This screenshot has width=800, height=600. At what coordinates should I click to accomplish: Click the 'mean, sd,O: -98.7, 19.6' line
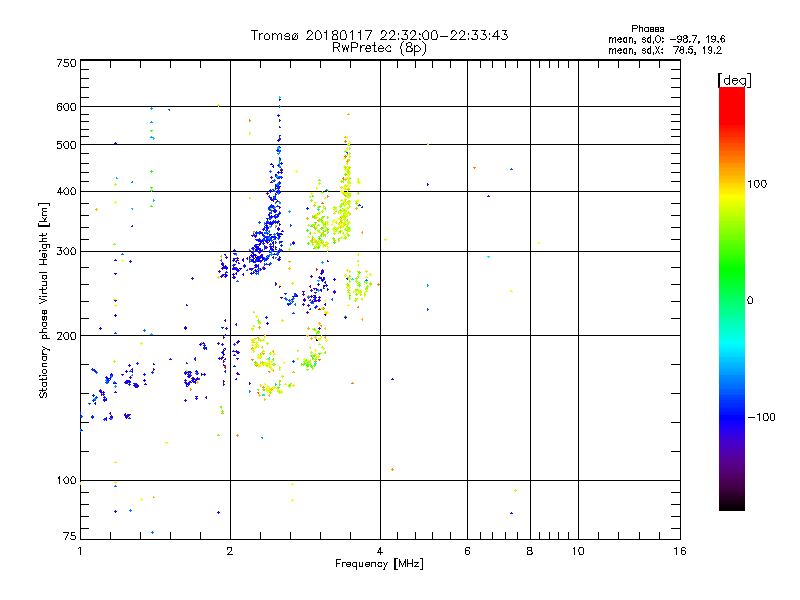point(666,40)
